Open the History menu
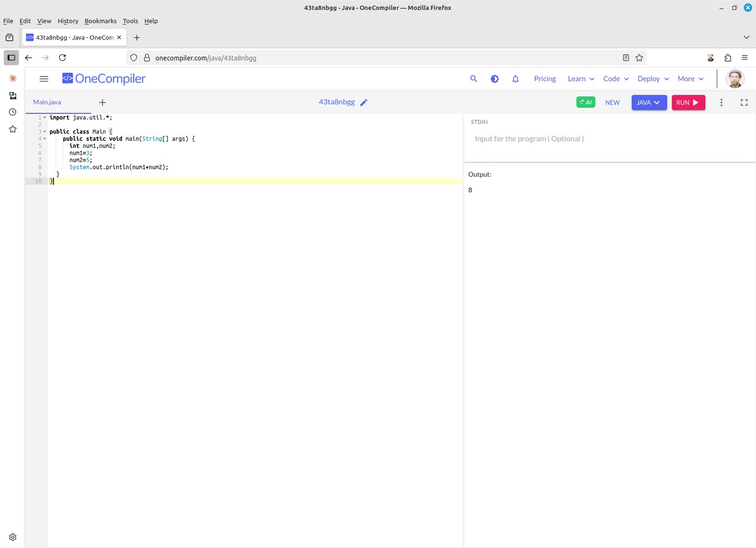The width and height of the screenshot is (756, 548). (68, 21)
